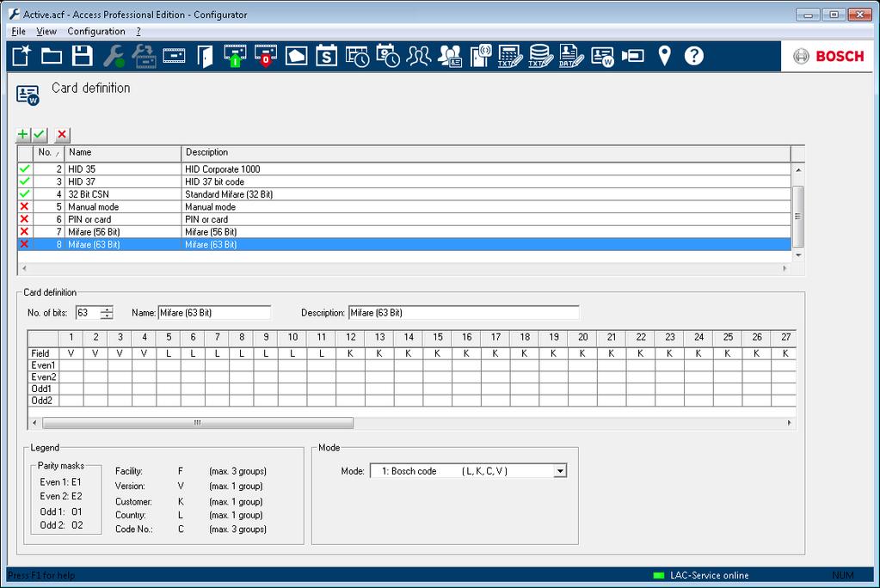Open the person groups icon
The height and width of the screenshot is (588, 880).
pyautogui.click(x=419, y=56)
